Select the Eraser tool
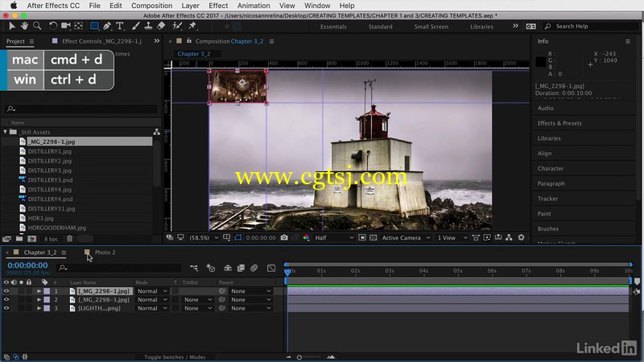This screenshot has height=362, width=644. pos(161,27)
